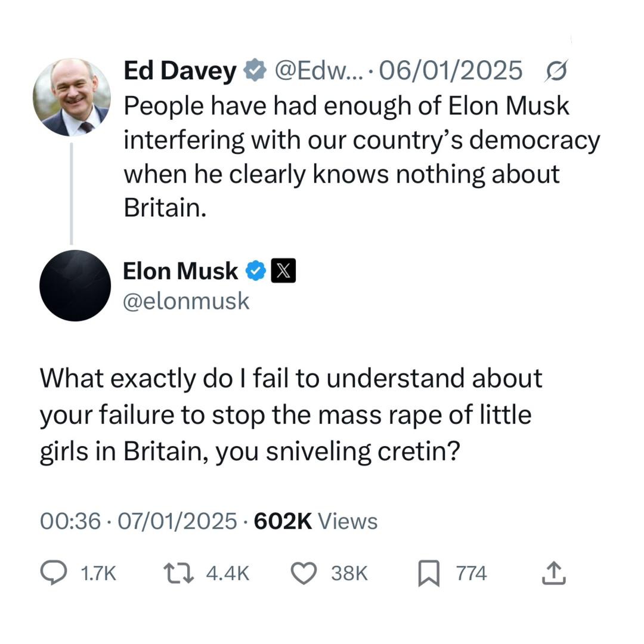Image resolution: width=644 pixels, height=644 pixels.
Task: Click the 06/01/2025 date of the quoted post
Action: tap(451, 71)
